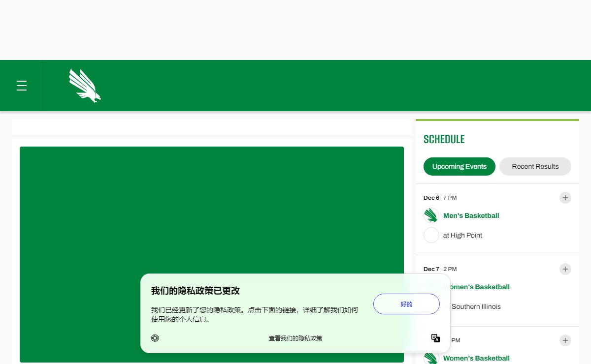Switch to the Recent Results tab
The height and width of the screenshot is (364, 591).
[535, 166]
